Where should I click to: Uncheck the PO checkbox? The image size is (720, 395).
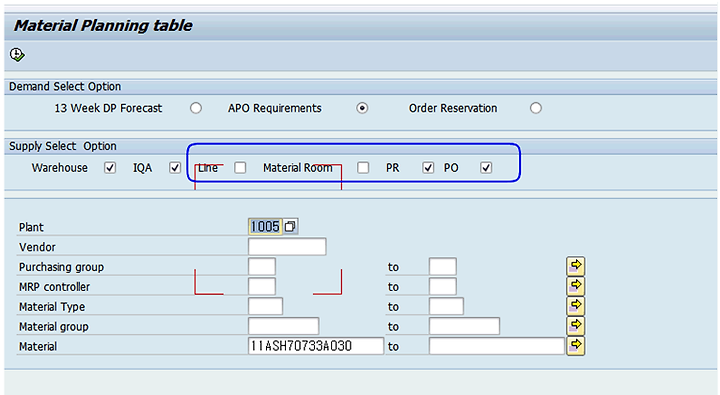pos(486,168)
